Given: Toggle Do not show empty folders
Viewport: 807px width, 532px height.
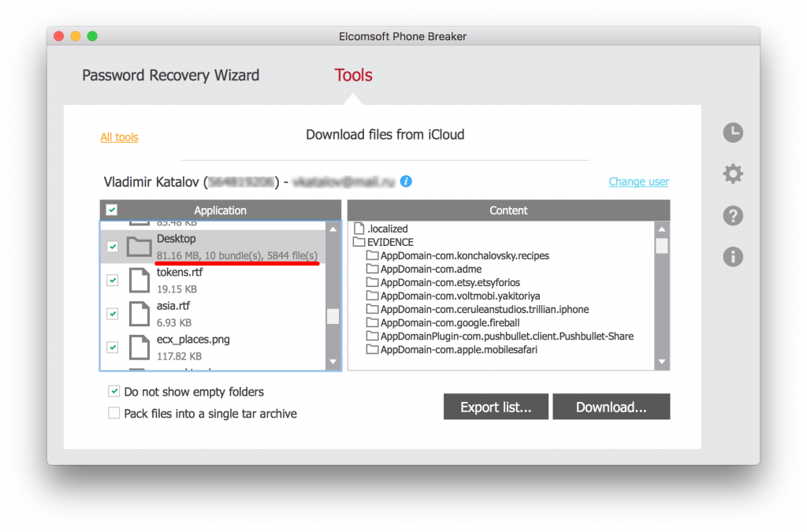Looking at the screenshot, I should (x=113, y=392).
